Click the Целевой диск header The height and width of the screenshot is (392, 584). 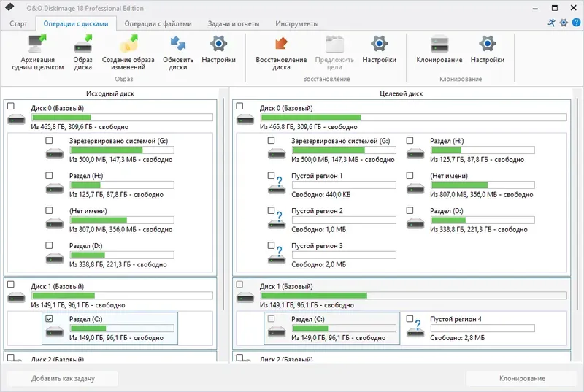coord(401,93)
